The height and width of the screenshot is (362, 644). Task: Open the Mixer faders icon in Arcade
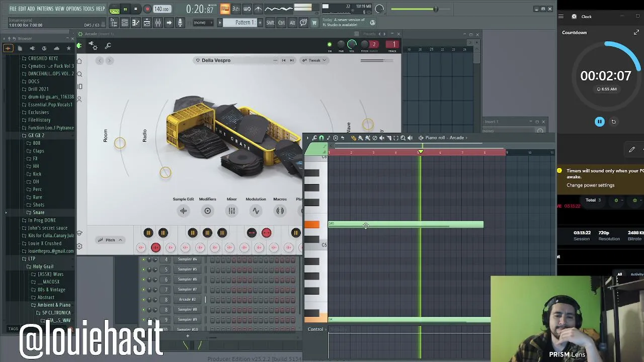point(231,211)
